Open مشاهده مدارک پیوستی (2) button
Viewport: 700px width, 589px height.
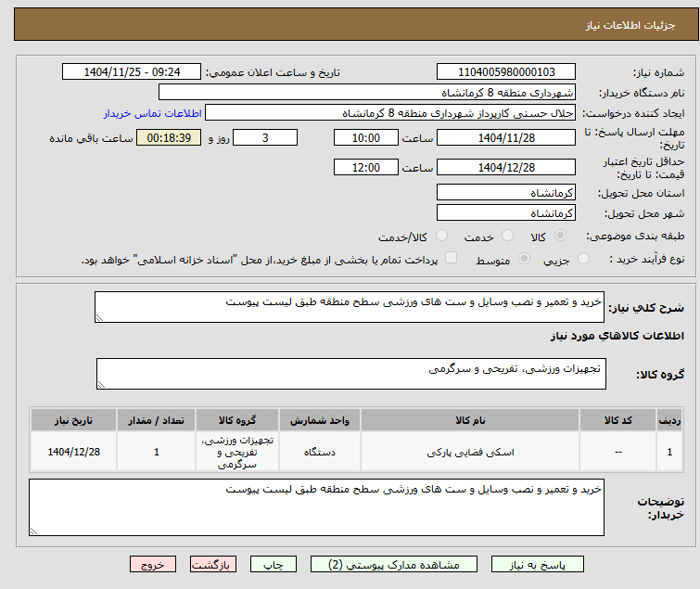(x=394, y=565)
